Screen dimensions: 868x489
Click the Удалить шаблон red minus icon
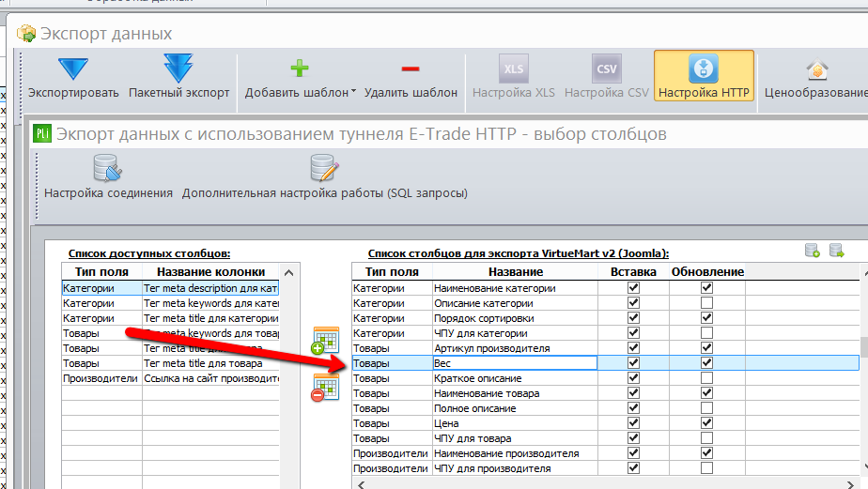pos(411,69)
